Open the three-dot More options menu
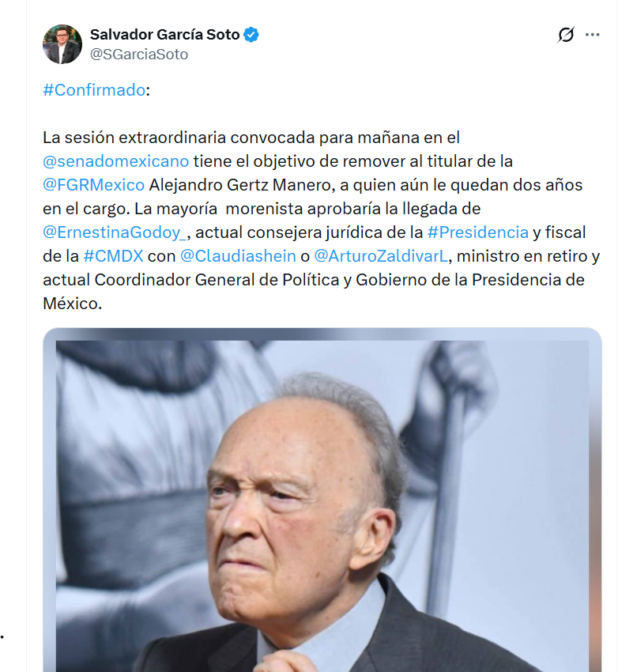Image resolution: width=618 pixels, height=672 pixels. 592,35
